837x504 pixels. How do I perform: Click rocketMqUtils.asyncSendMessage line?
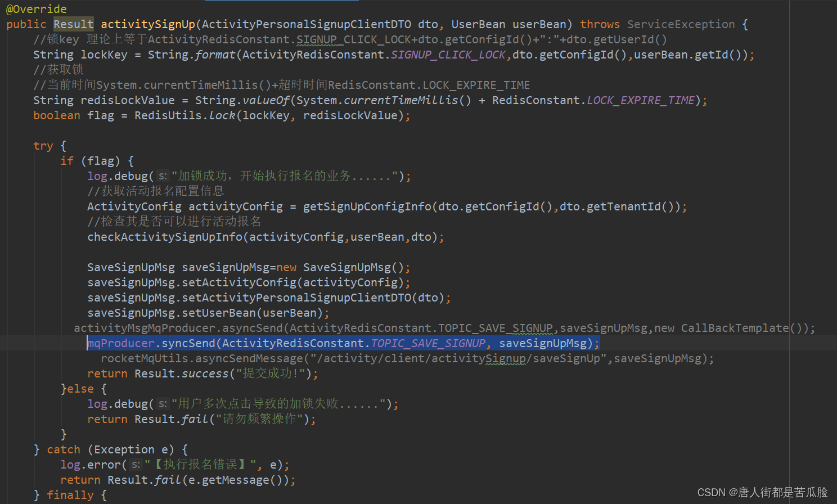click(x=408, y=358)
